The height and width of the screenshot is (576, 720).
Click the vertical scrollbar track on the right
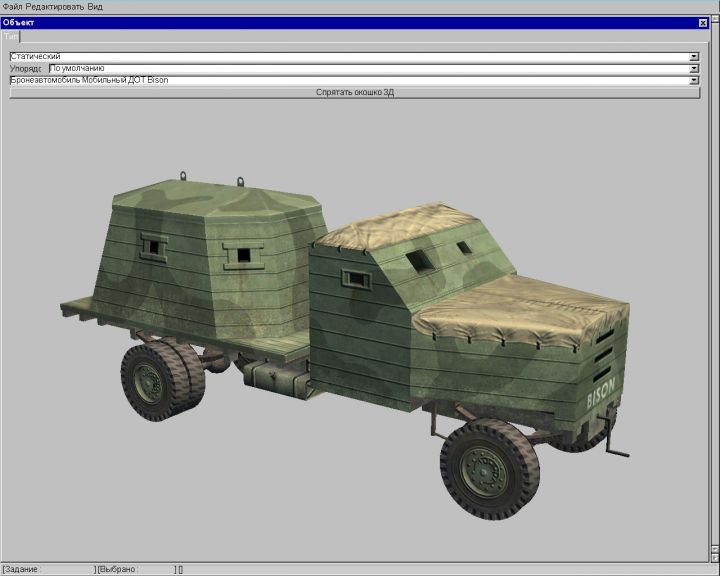point(714,300)
